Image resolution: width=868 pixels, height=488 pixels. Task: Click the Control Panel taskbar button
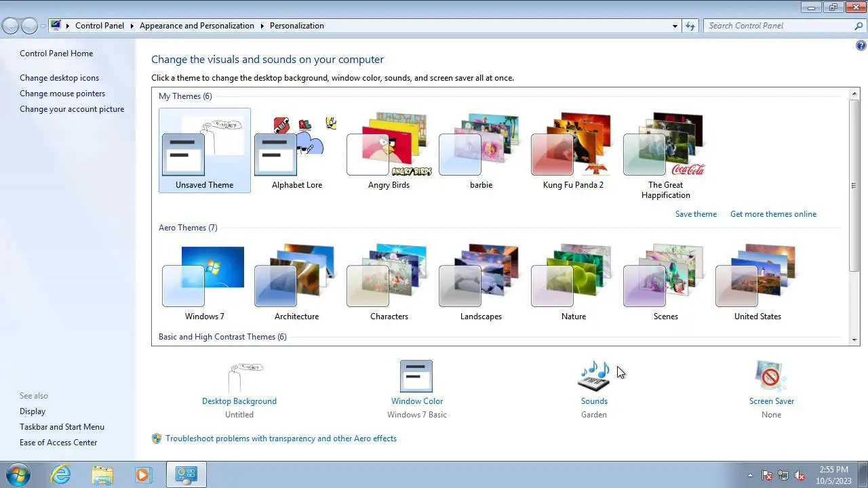[x=186, y=474]
